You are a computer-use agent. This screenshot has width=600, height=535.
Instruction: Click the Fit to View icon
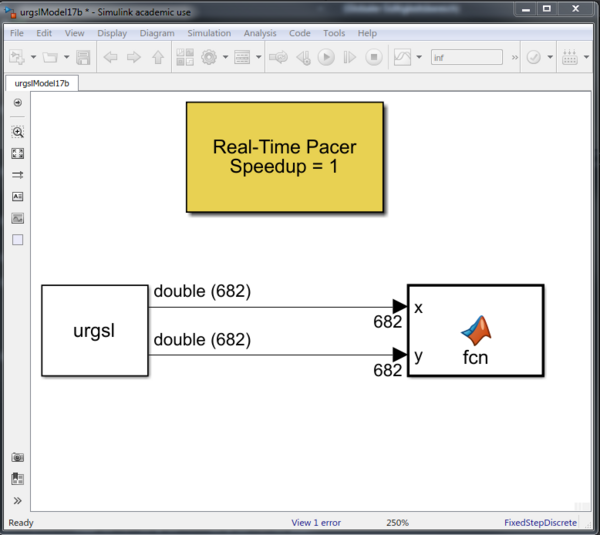point(17,153)
